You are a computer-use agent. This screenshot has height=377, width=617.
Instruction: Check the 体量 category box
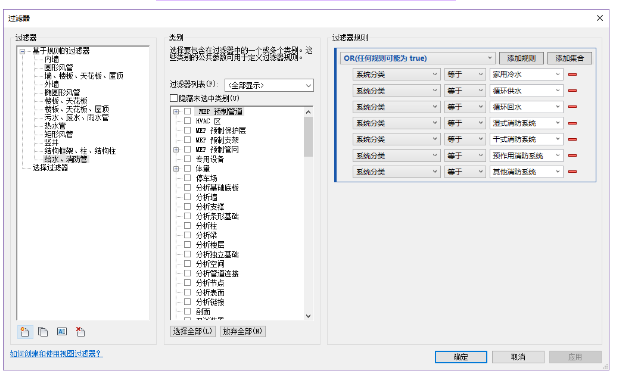pos(188,168)
